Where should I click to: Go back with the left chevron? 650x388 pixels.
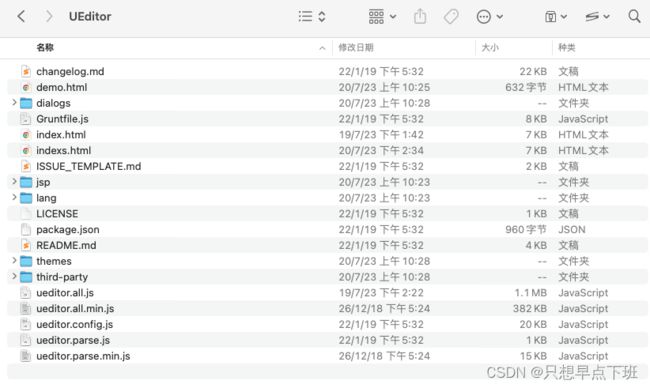(21, 17)
